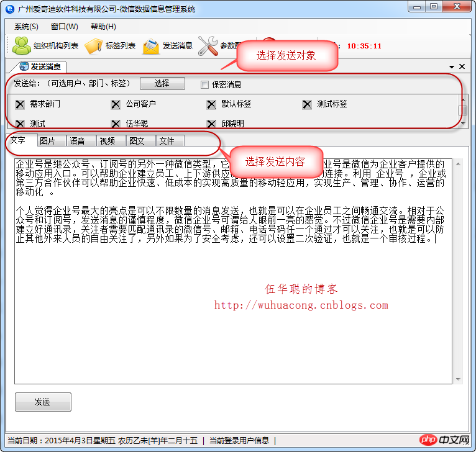This screenshot has height=452, width=476.
Task: Switch to the 图片 content tab
Action: point(52,141)
